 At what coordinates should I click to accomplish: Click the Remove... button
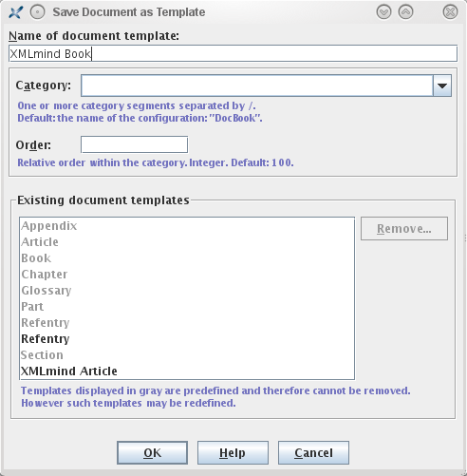pyautogui.click(x=404, y=228)
